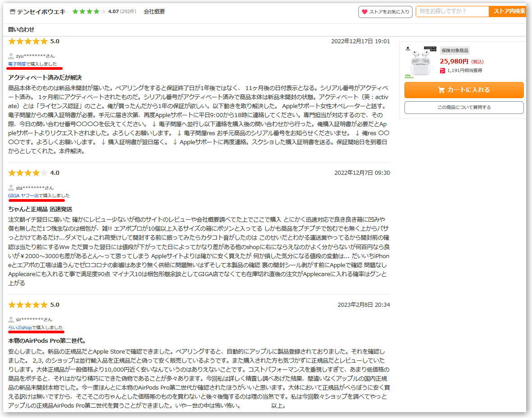Viewport: 532px width, 418px height.
Task: Click the 保険対象商品 badge
Action: (454, 50)
